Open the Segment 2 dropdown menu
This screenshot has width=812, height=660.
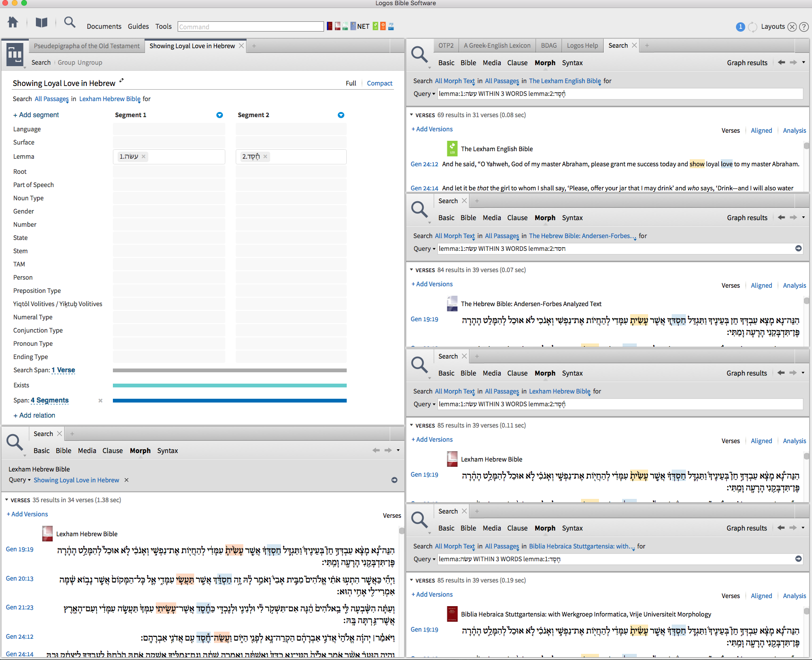[x=341, y=115]
